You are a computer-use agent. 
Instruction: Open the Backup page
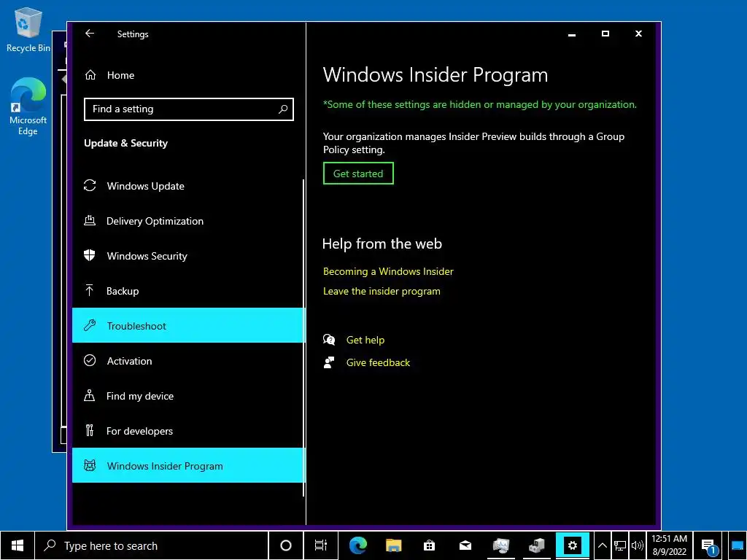188,291
